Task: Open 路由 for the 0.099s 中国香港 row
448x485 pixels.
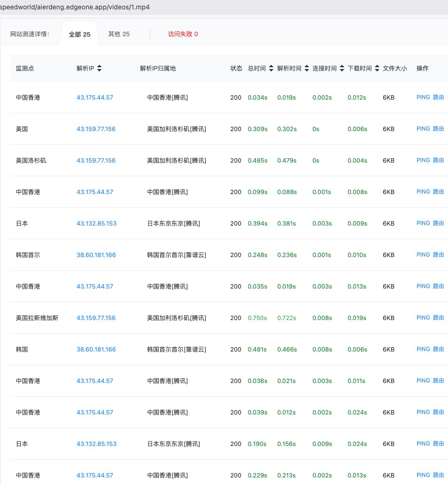Action: 439,192
